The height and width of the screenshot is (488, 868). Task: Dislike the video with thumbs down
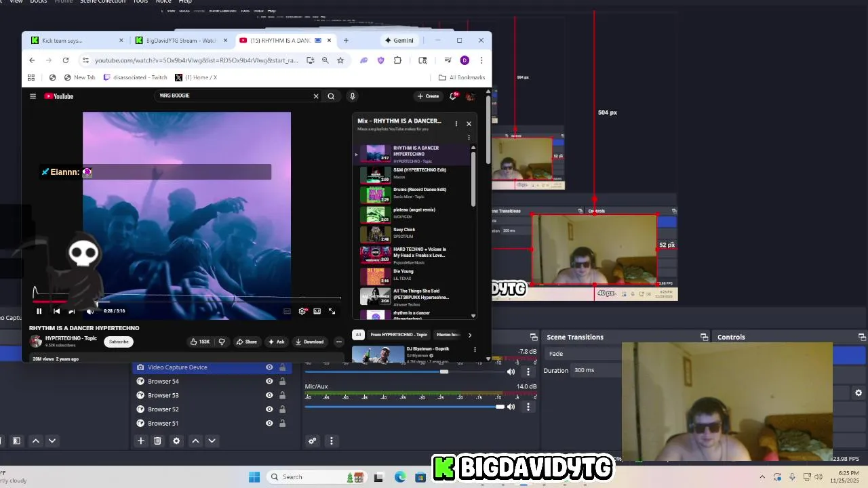point(221,342)
